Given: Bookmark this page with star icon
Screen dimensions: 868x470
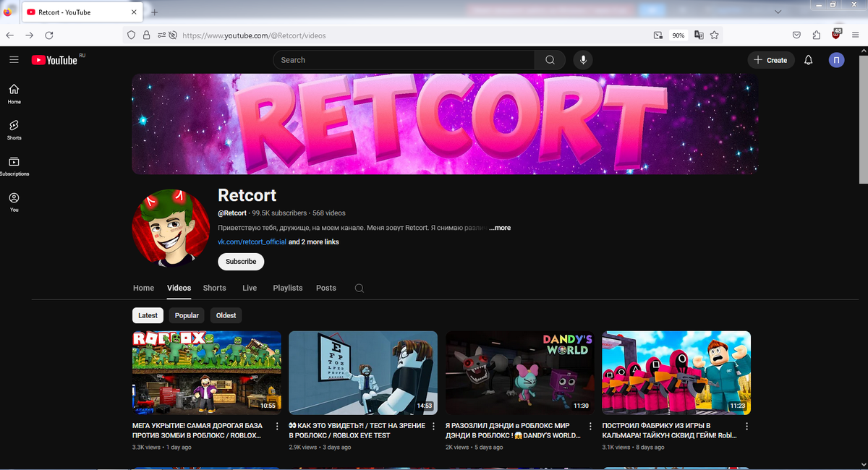Looking at the screenshot, I should 715,35.
